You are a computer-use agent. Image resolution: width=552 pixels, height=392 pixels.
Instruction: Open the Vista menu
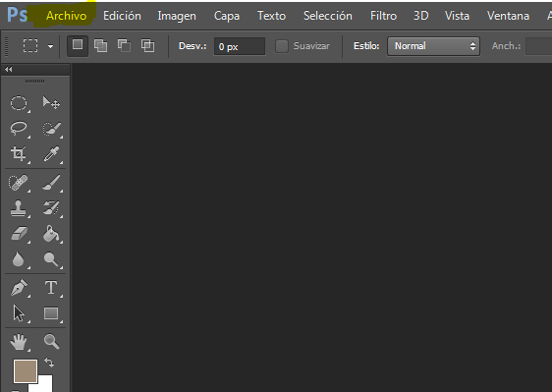coord(457,16)
